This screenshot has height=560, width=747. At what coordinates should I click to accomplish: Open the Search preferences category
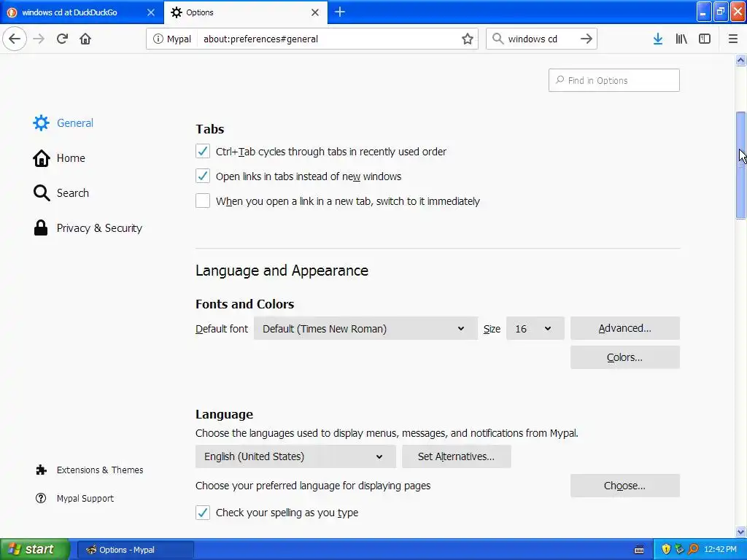61,192
